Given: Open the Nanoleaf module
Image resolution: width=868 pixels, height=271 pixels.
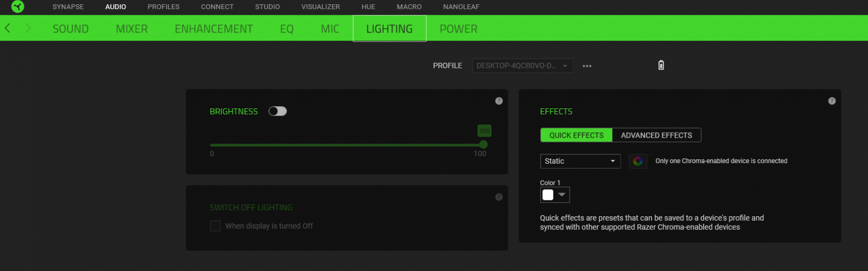Looking at the screenshot, I should pyautogui.click(x=461, y=7).
